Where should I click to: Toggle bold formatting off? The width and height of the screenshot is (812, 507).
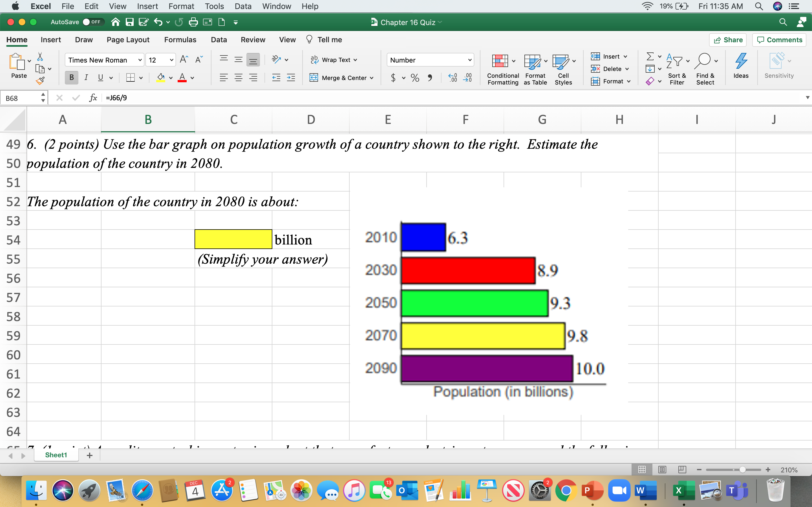[71, 77]
